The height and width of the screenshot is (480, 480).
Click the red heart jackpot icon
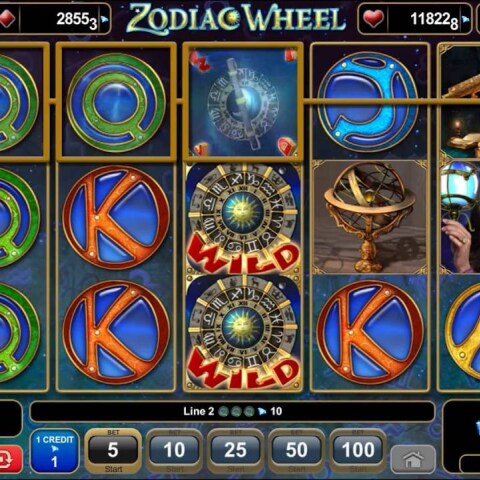coord(373,19)
